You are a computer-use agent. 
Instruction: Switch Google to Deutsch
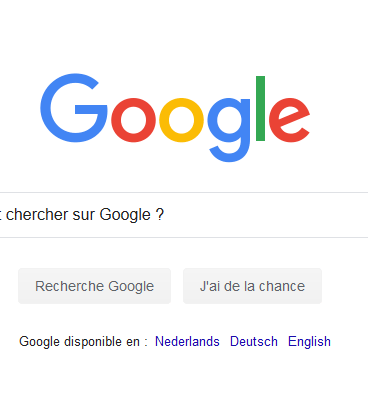[254, 342]
